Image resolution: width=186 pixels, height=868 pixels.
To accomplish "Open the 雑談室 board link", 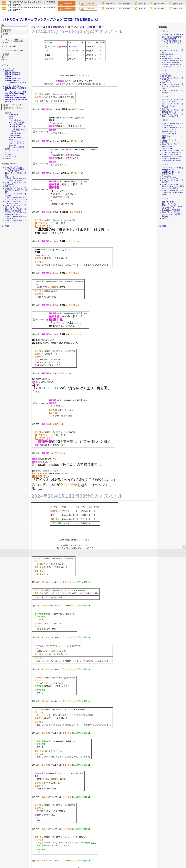I will [11, 117].
